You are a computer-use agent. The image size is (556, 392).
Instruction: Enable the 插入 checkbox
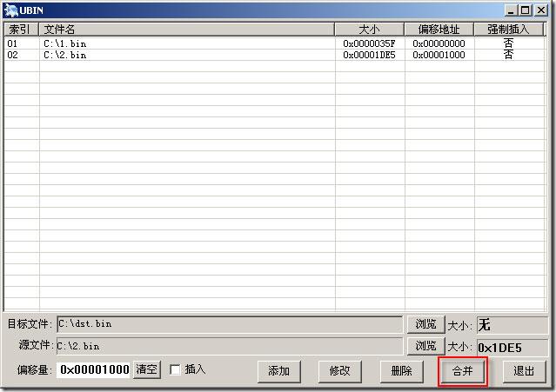coord(175,369)
